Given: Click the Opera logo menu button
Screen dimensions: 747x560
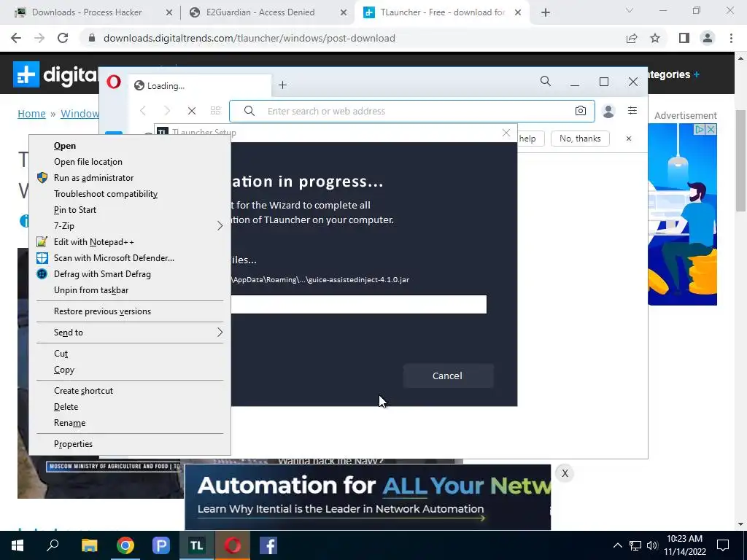Looking at the screenshot, I should pyautogui.click(x=114, y=82).
